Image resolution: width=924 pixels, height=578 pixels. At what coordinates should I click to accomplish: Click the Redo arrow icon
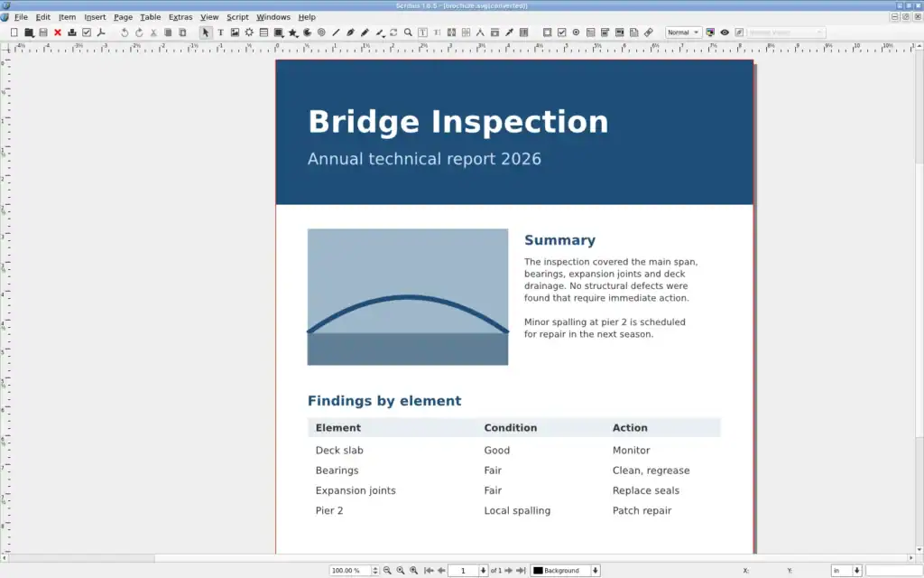(x=139, y=33)
